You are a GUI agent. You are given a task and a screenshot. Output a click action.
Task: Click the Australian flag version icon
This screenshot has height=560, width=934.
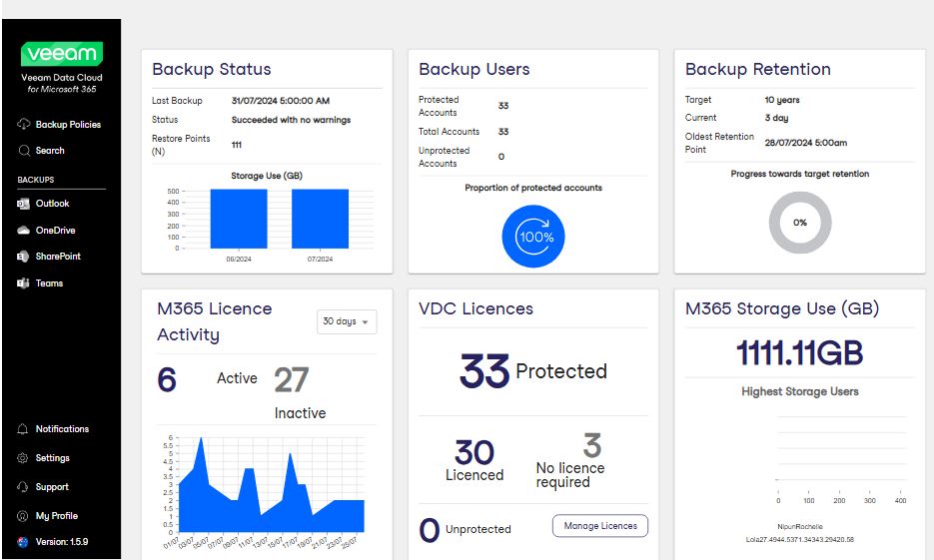(x=23, y=542)
